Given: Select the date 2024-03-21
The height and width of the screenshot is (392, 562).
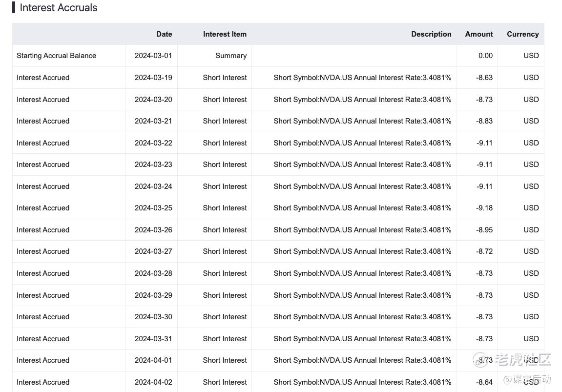Looking at the screenshot, I should pyautogui.click(x=153, y=121).
